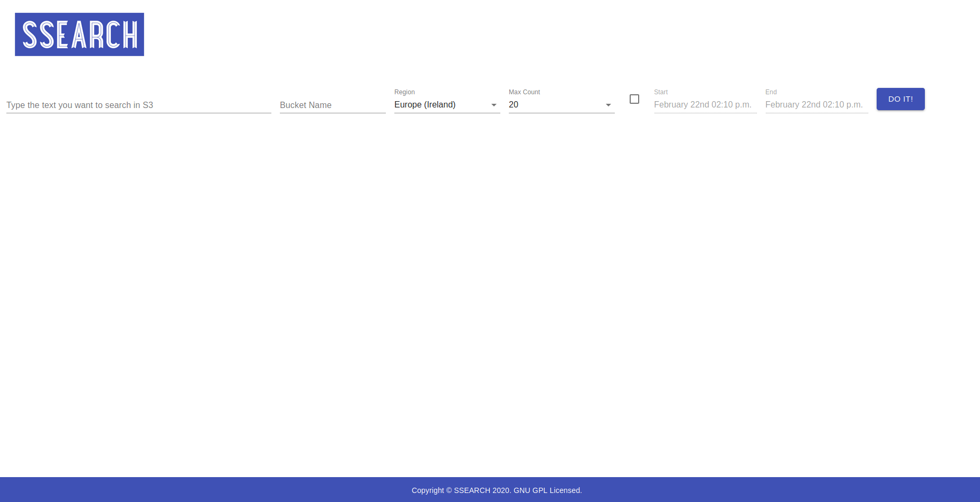The image size is (980, 502).
Task: Click the Max Count dropdown arrow
Action: [x=608, y=105]
